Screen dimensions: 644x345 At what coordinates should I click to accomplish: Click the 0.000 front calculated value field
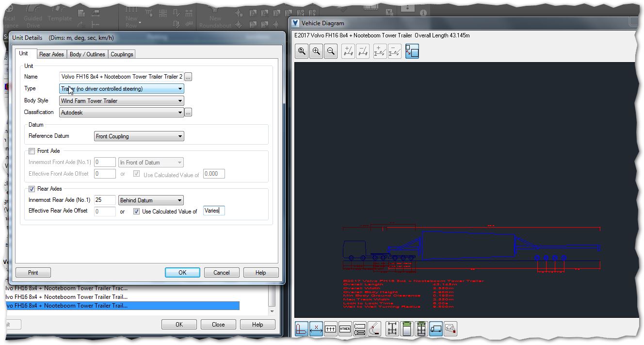214,174
